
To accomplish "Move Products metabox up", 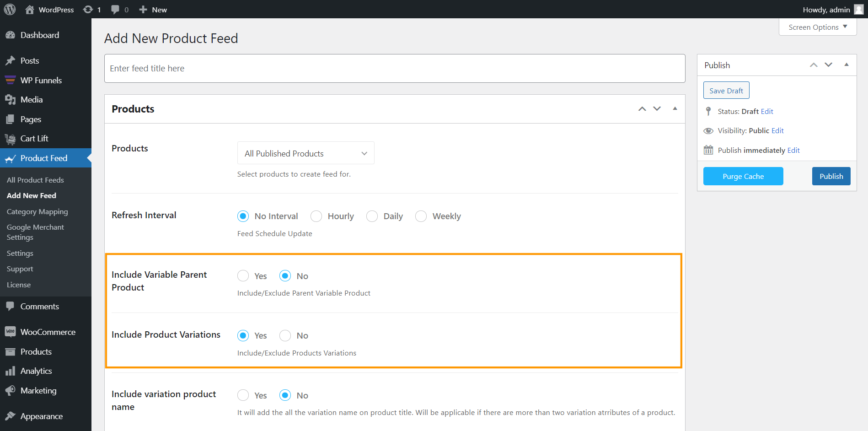I will click(x=642, y=109).
